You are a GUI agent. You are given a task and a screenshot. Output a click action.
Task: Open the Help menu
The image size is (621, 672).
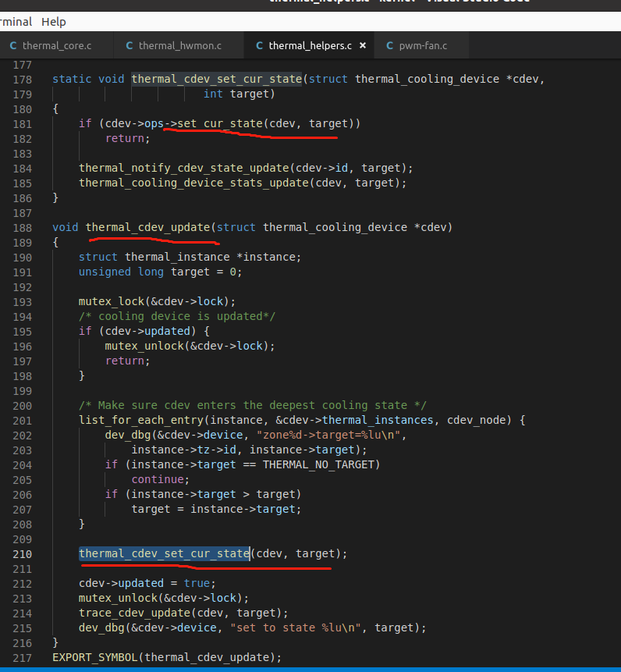54,21
